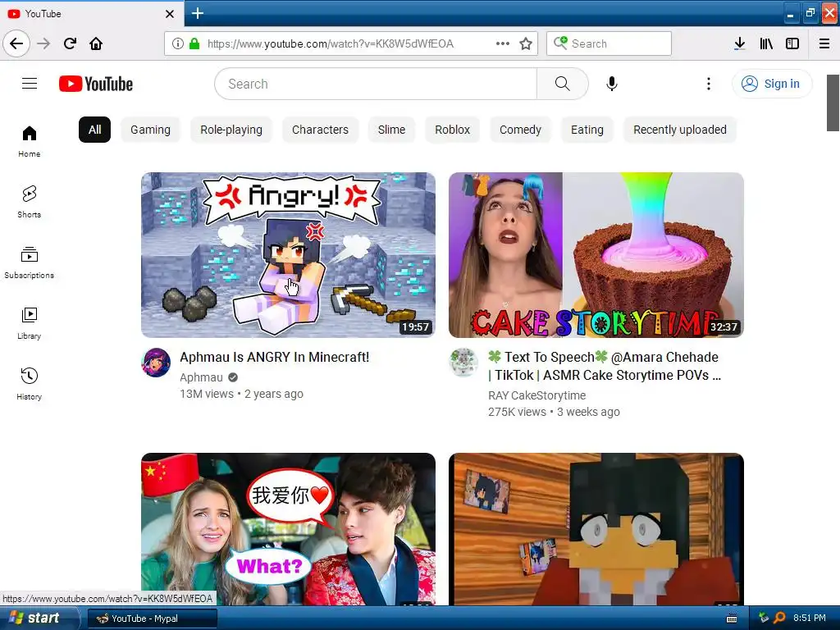The height and width of the screenshot is (630, 840).
Task: Click the page vertical scrollbar thumb
Action: pyautogui.click(x=833, y=103)
